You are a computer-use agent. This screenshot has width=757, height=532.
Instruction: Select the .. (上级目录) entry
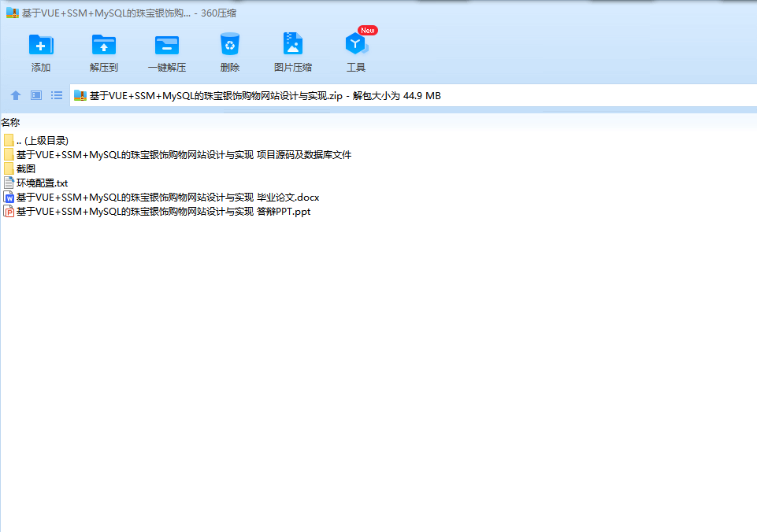click(43, 140)
